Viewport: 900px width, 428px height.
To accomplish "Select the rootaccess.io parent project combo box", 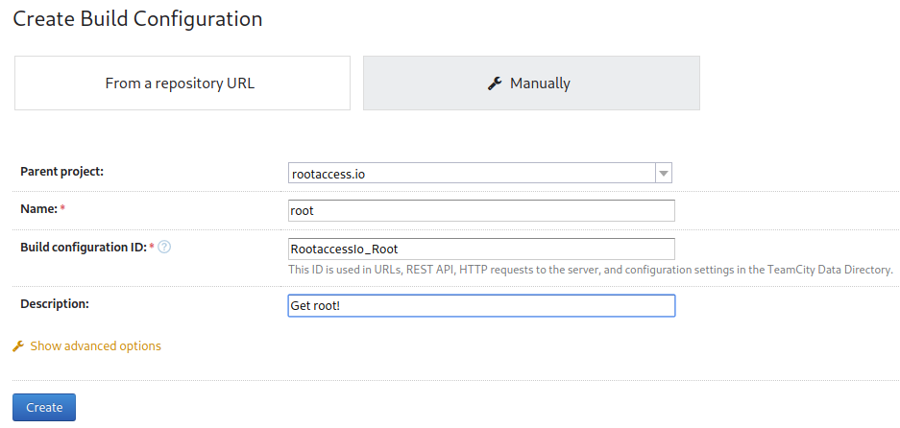I will (x=470, y=174).
